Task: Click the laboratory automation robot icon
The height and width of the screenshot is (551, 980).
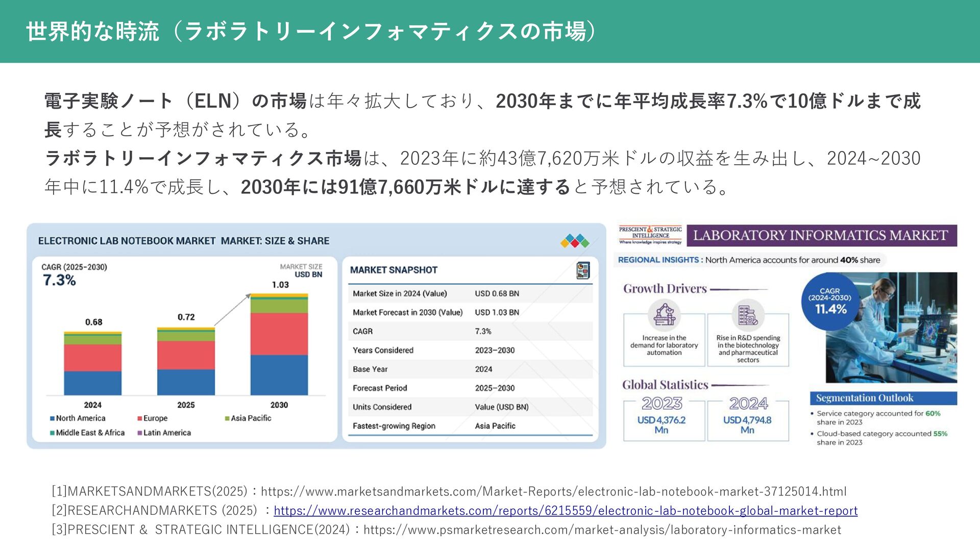Action: [664, 315]
